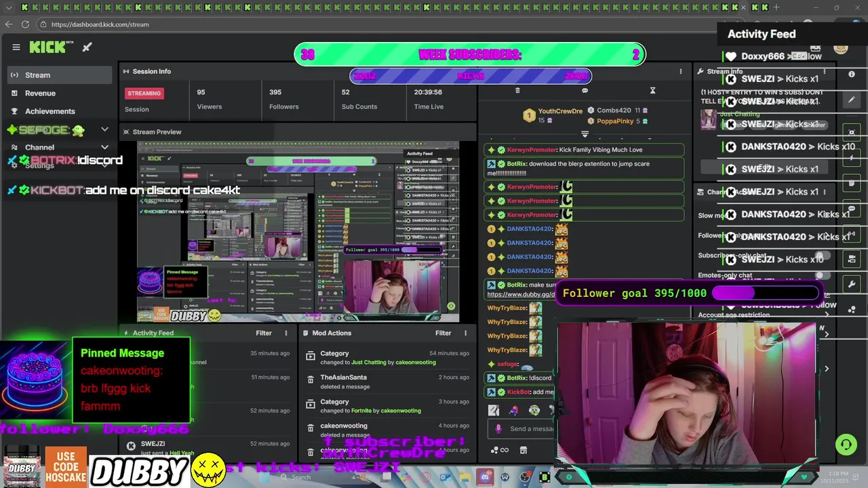This screenshot has width=868, height=488.
Task: Open Channel Actions kebab menu
Action: (x=825, y=192)
